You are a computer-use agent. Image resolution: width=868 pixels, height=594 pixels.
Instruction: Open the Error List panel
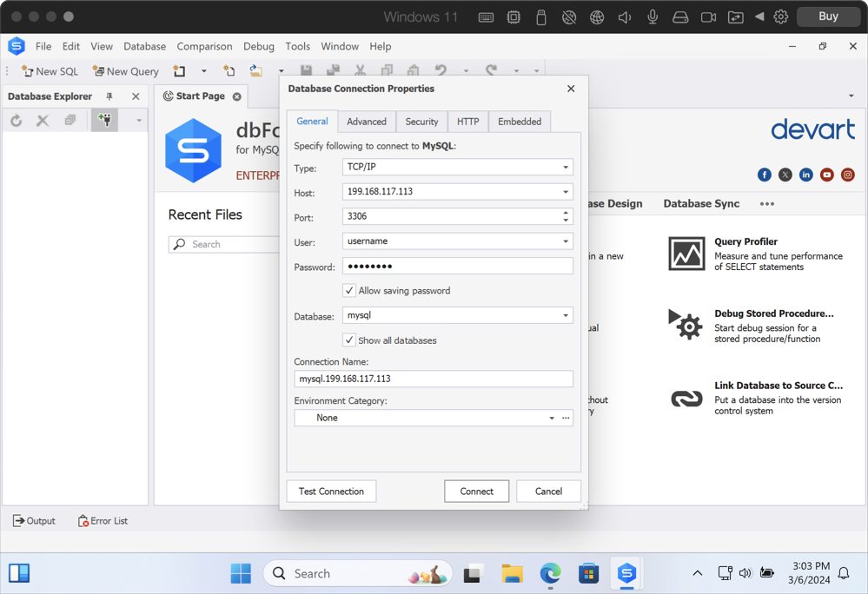pos(103,521)
